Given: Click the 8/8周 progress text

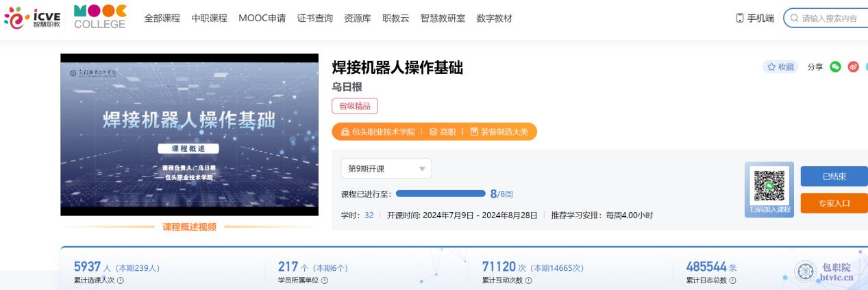Looking at the screenshot, I should (501, 194).
